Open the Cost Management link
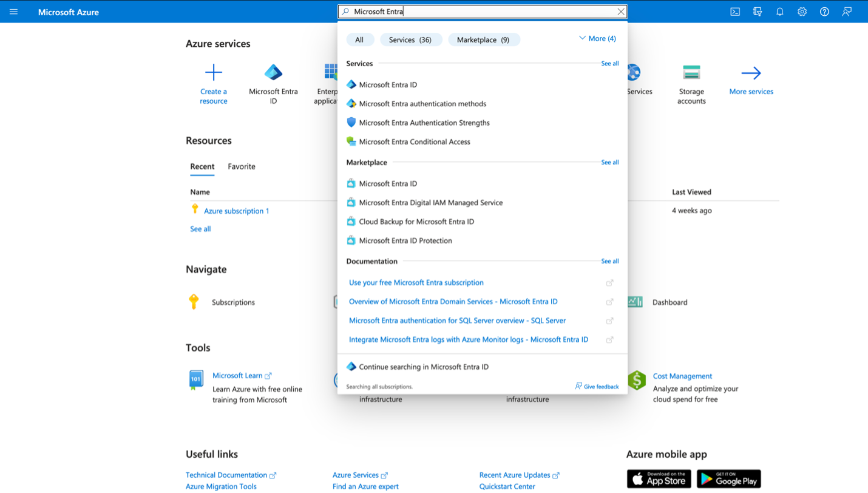 [x=682, y=376]
